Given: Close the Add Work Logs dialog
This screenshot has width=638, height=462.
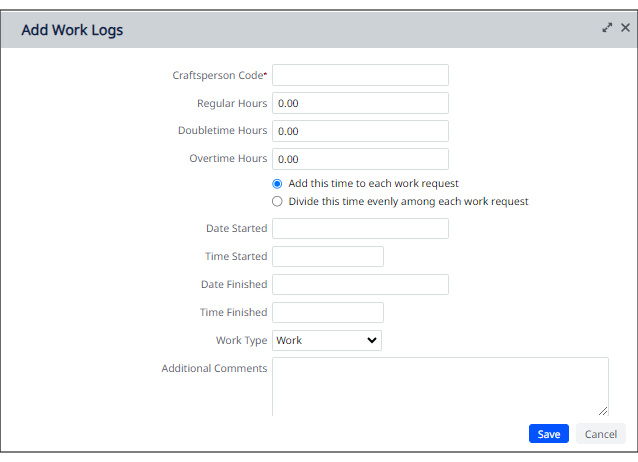Looking at the screenshot, I should [625, 28].
